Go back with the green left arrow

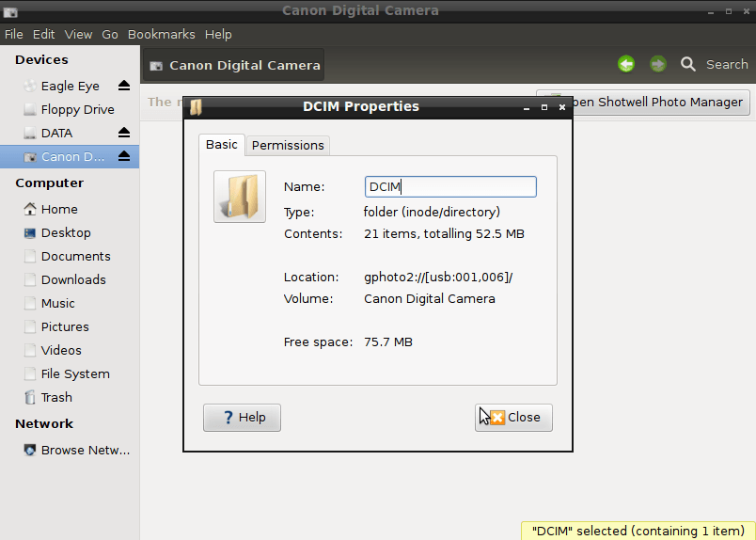click(x=626, y=64)
